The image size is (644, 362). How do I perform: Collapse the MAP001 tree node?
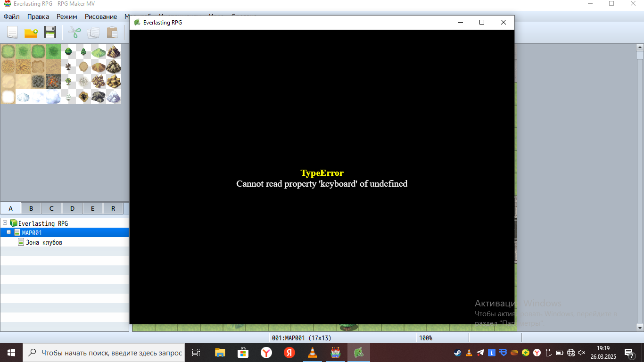point(8,232)
